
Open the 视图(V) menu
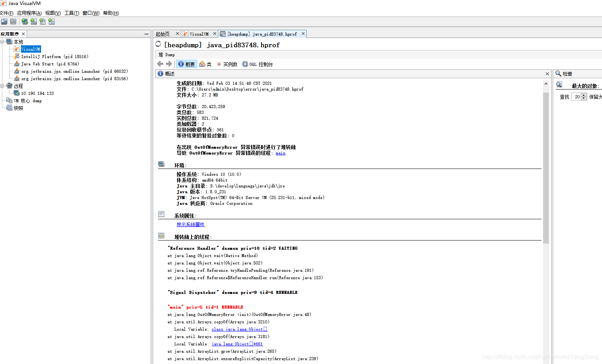point(53,13)
